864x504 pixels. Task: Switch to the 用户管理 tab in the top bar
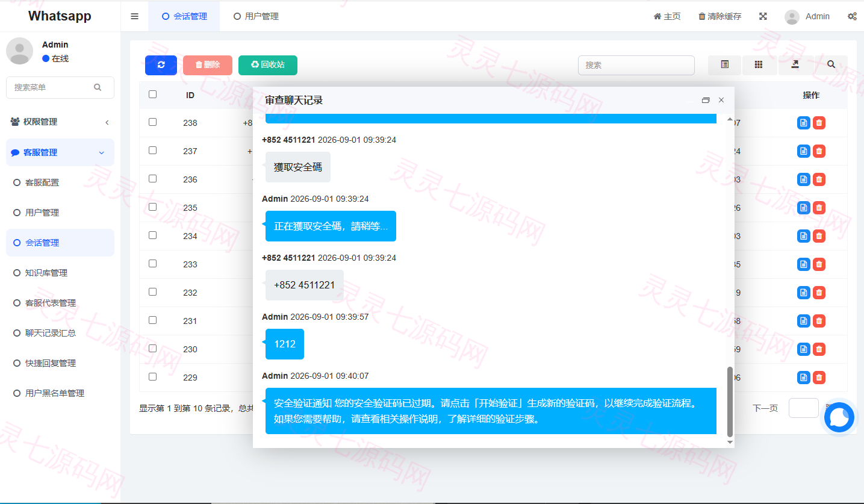[x=256, y=16]
